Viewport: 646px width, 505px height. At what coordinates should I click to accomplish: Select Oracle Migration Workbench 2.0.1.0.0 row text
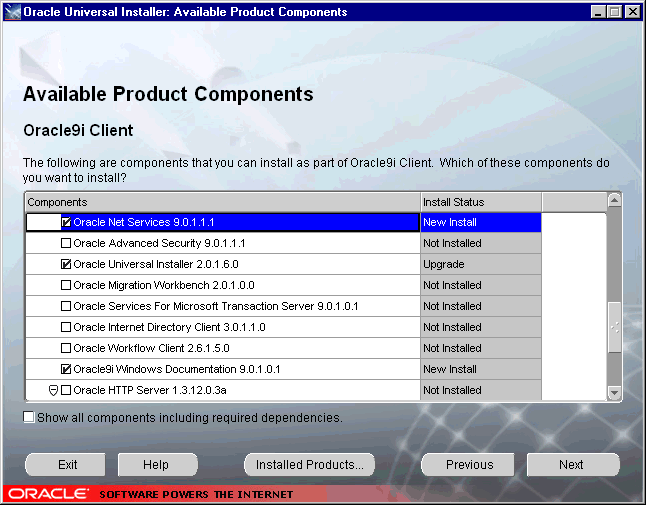pos(164,285)
